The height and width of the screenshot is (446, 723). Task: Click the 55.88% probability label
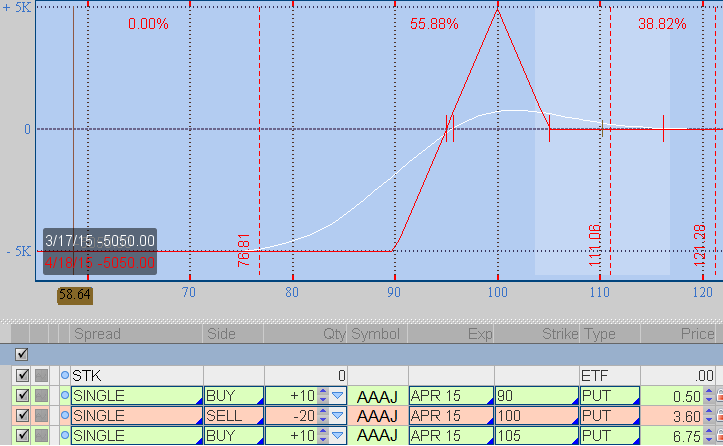(434, 24)
